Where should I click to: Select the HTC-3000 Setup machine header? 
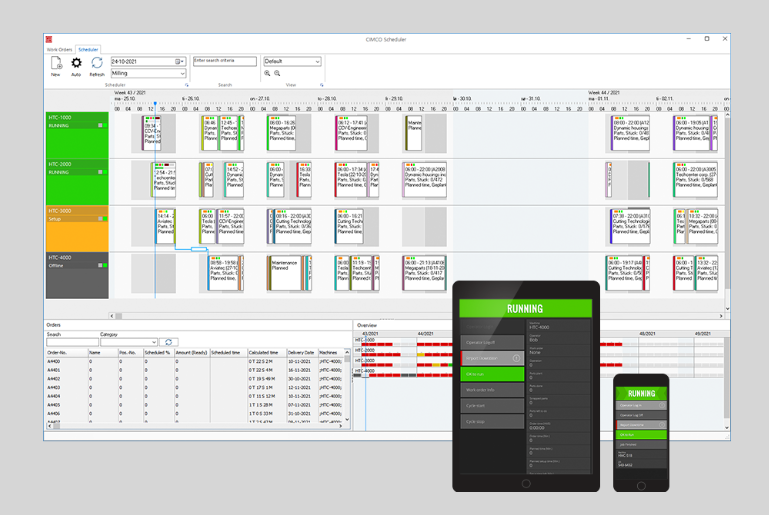point(77,229)
